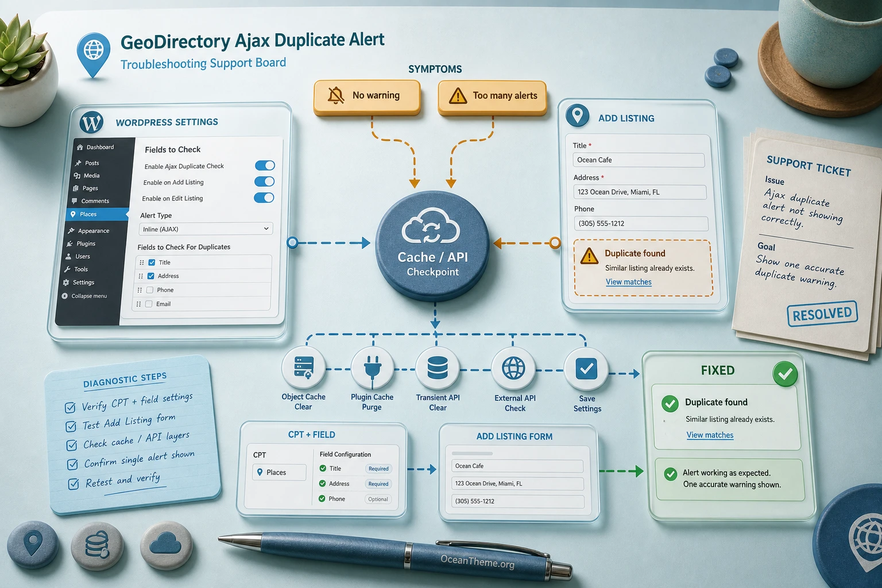Click the No warning muted bell icon
This screenshot has height=588, width=882.
(x=336, y=95)
